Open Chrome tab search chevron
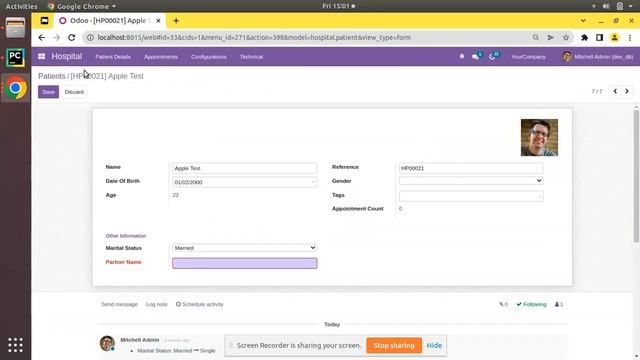 click(x=583, y=20)
